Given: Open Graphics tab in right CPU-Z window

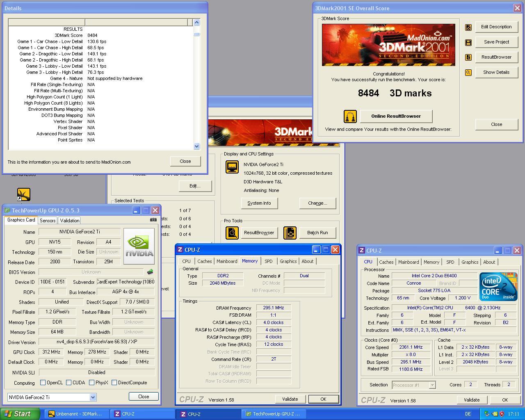Looking at the screenshot, I should (x=470, y=262).
